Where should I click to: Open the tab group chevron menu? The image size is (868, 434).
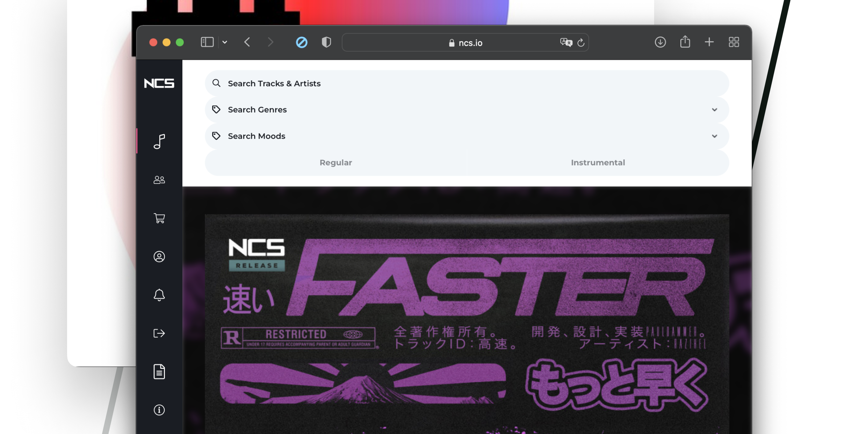click(225, 42)
